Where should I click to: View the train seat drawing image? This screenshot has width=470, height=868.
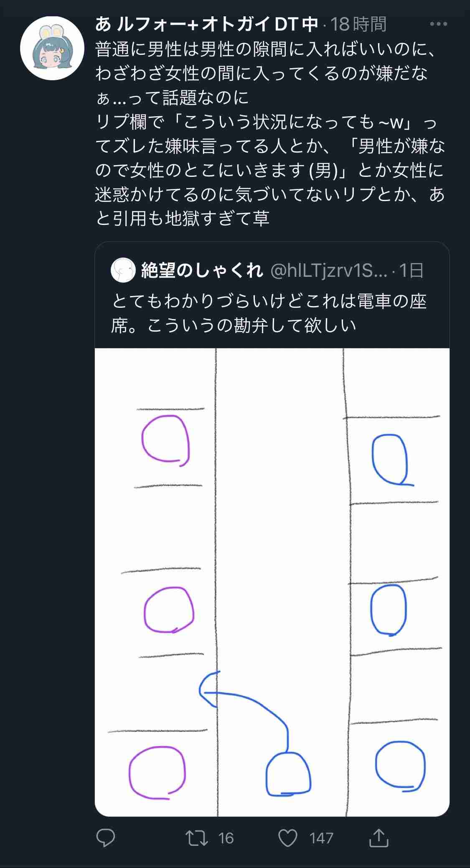pyautogui.click(x=272, y=582)
